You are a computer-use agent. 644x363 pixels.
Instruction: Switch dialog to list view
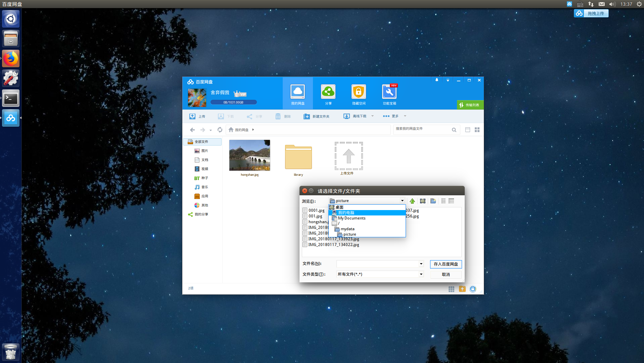(x=444, y=201)
